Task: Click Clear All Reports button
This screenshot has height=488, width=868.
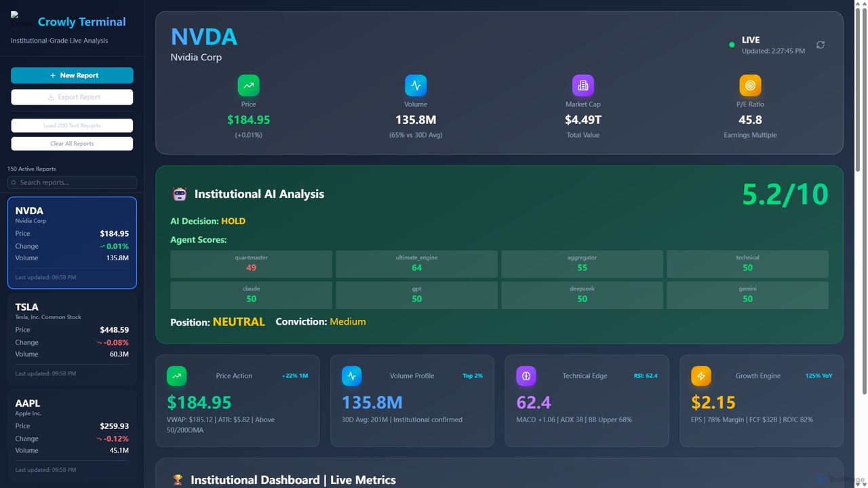Action: pos(72,144)
